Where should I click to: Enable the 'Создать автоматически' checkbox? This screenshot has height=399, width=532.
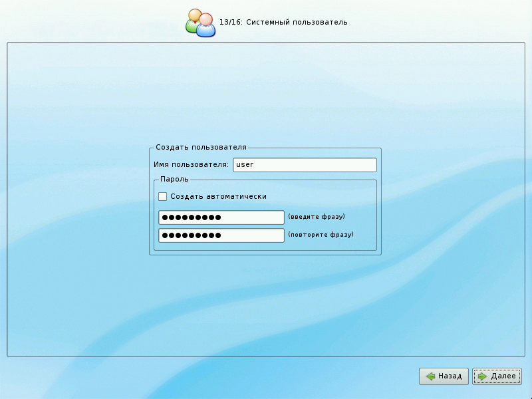pos(163,197)
